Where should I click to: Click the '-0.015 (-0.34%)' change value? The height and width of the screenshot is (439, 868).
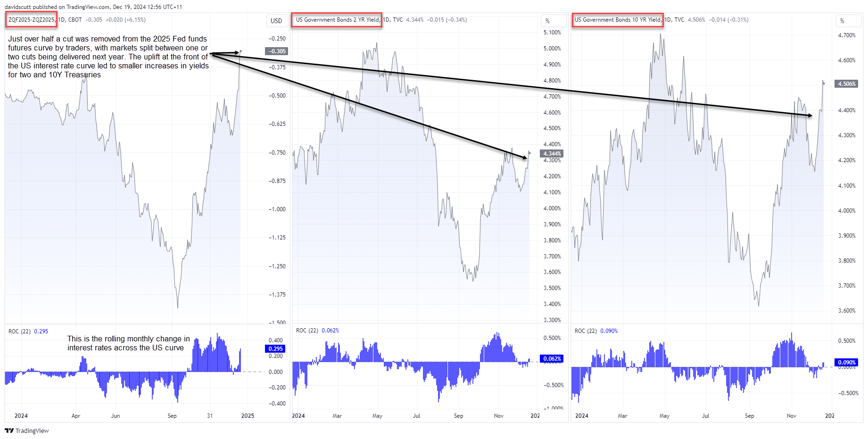pyautogui.click(x=447, y=20)
